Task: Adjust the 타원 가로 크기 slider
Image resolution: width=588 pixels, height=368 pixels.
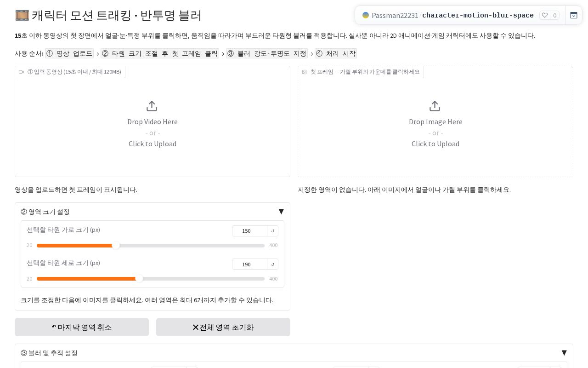Action: [x=151, y=246]
